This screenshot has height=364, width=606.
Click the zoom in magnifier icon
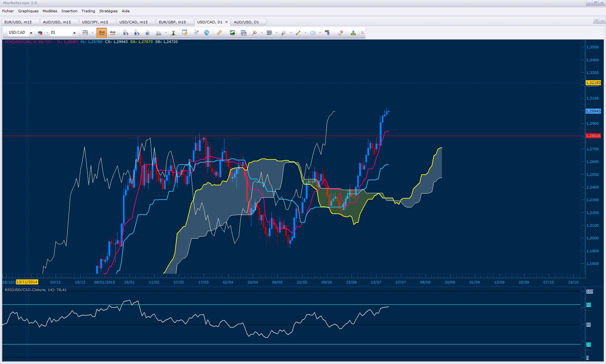click(x=125, y=33)
